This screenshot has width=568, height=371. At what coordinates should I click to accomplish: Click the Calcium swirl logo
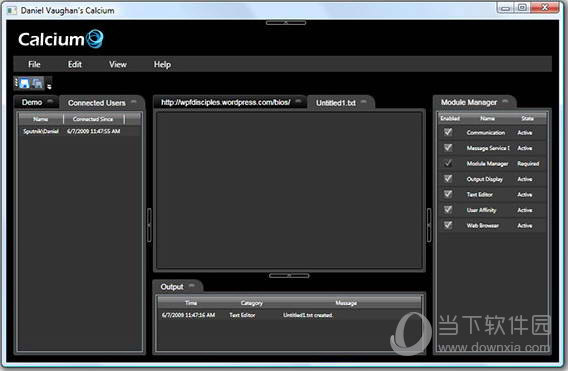click(x=95, y=39)
